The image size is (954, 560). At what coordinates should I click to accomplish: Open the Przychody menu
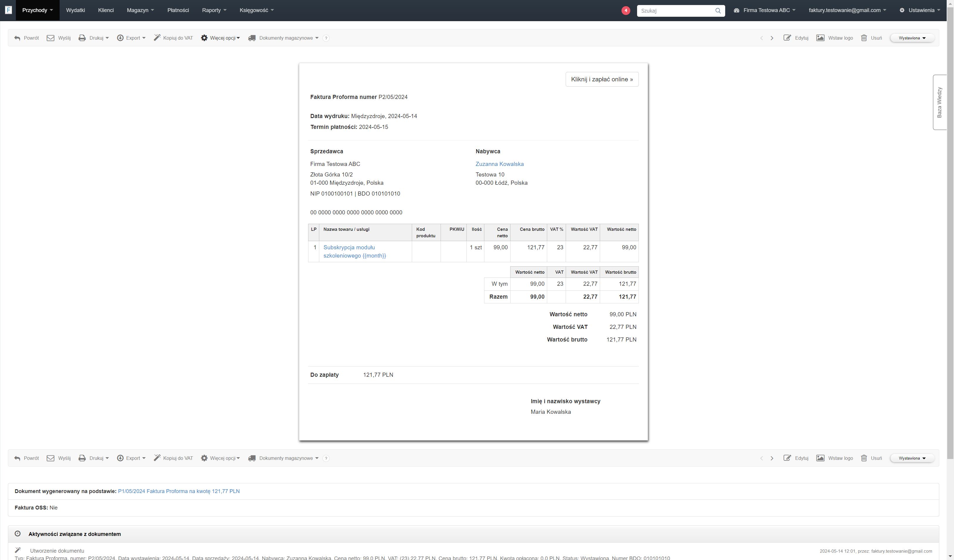click(38, 10)
